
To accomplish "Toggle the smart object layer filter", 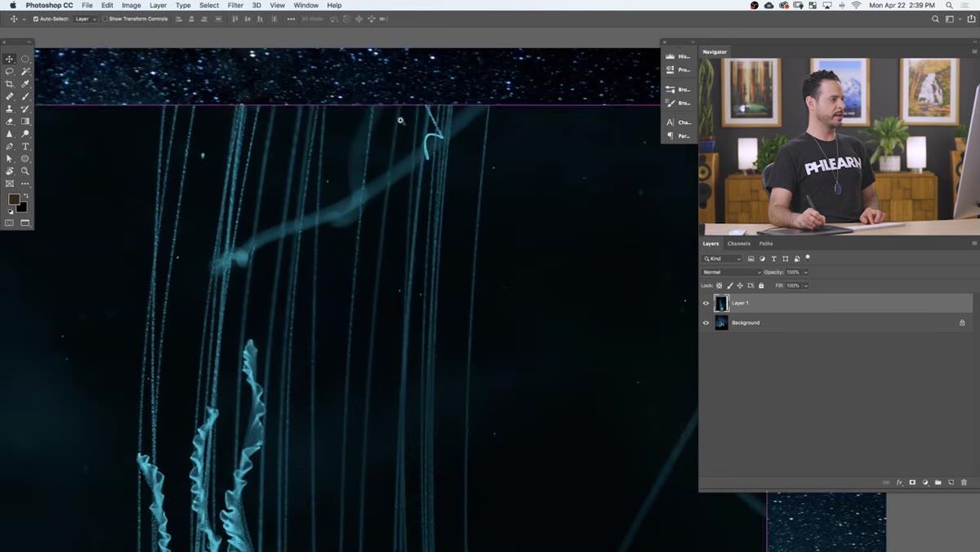I will 795,259.
